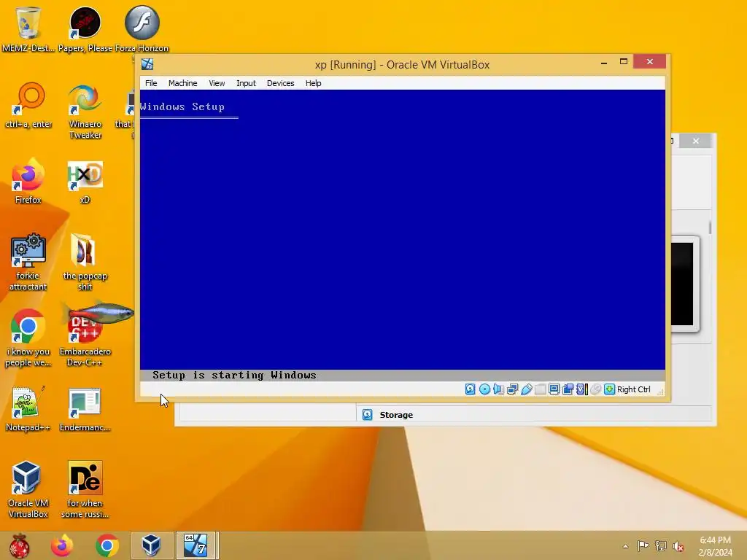Select 'the popcap shit' folder icon
Screen dimensions: 747x560
[x=85, y=262]
